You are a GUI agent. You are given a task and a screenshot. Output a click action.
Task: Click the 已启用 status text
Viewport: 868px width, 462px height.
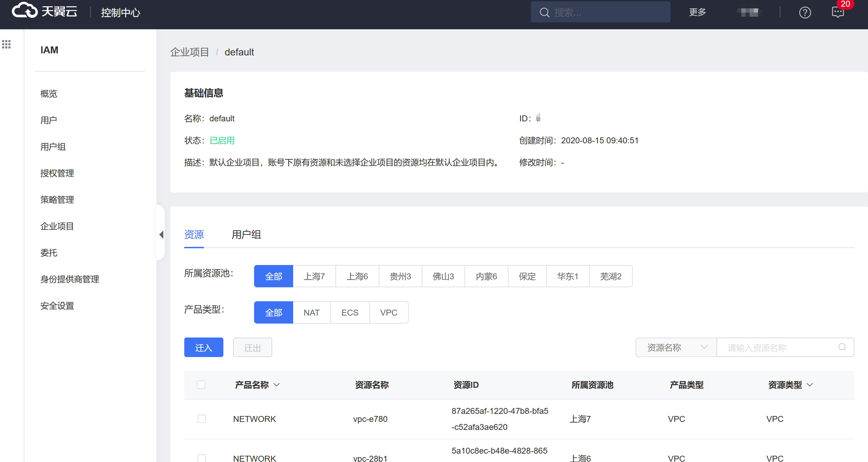[222, 141]
